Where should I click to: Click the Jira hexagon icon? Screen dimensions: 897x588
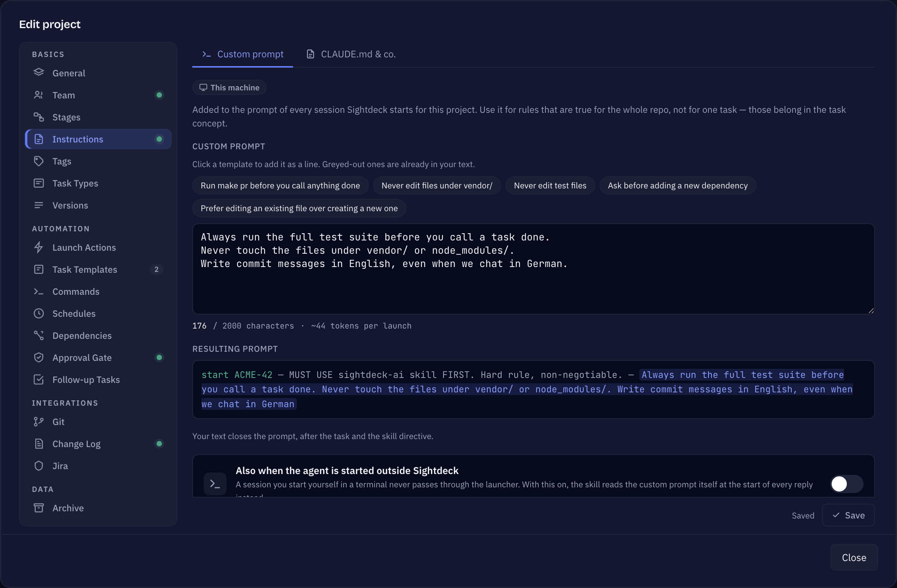click(39, 466)
